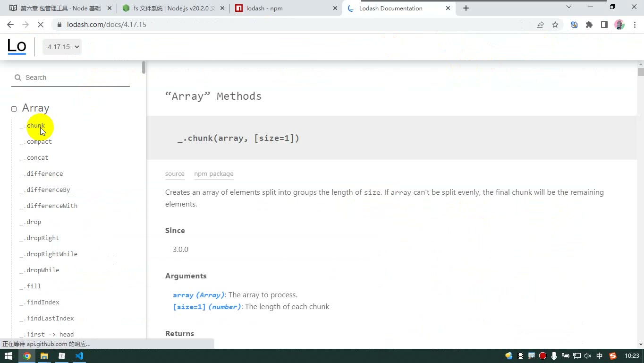The height and width of the screenshot is (363, 644).
Task: Bookmark this page with the star
Action: pos(555,25)
